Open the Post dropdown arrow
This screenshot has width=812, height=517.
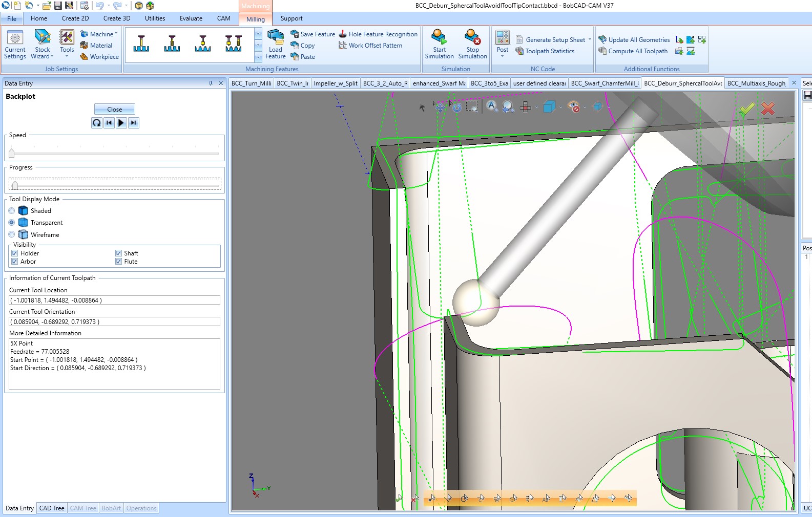[x=503, y=56]
